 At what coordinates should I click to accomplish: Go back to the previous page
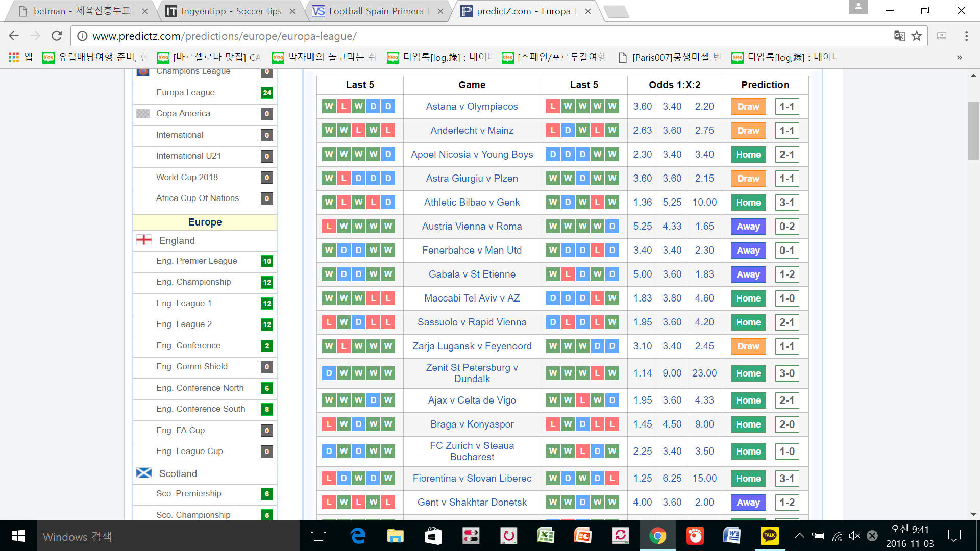14,36
